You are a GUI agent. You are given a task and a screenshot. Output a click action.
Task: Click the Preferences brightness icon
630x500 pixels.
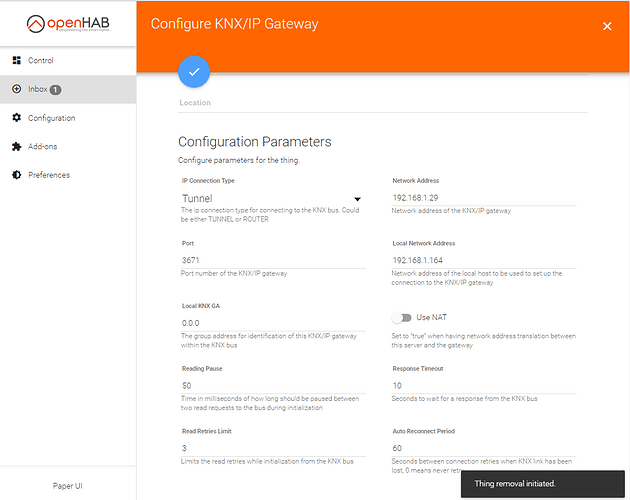click(16, 175)
